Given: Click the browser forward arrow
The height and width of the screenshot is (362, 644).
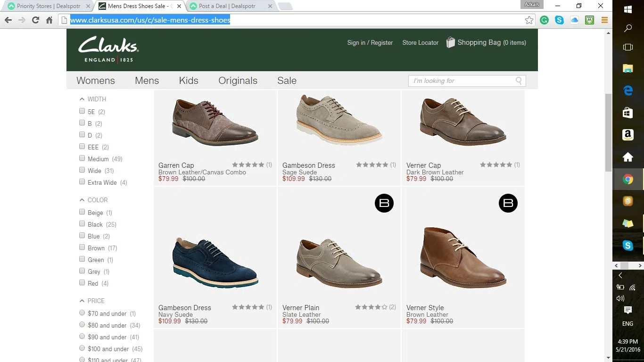Looking at the screenshot, I should click(x=22, y=20).
